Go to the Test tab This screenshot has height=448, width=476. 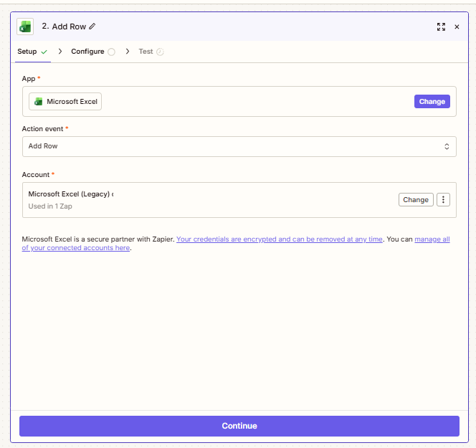pyautogui.click(x=151, y=52)
